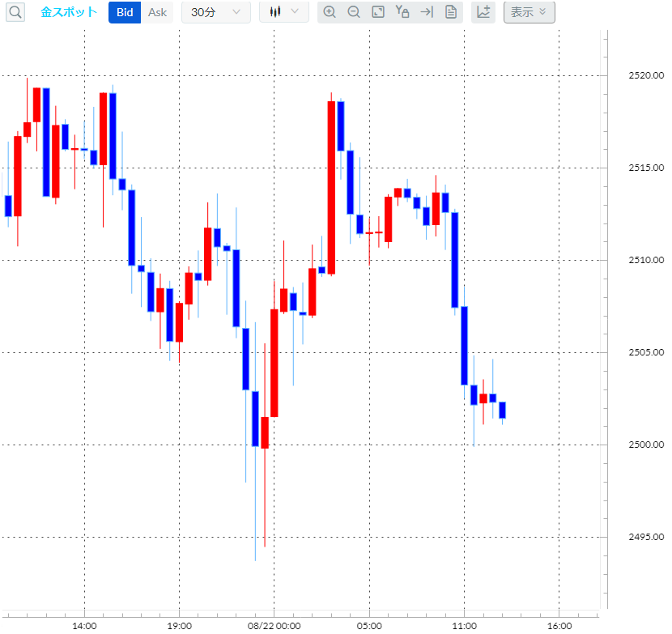The height and width of the screenshot is (634, 672).
Task: Open the 30分 timeframe dropdown
Action: tap(216, 12)
